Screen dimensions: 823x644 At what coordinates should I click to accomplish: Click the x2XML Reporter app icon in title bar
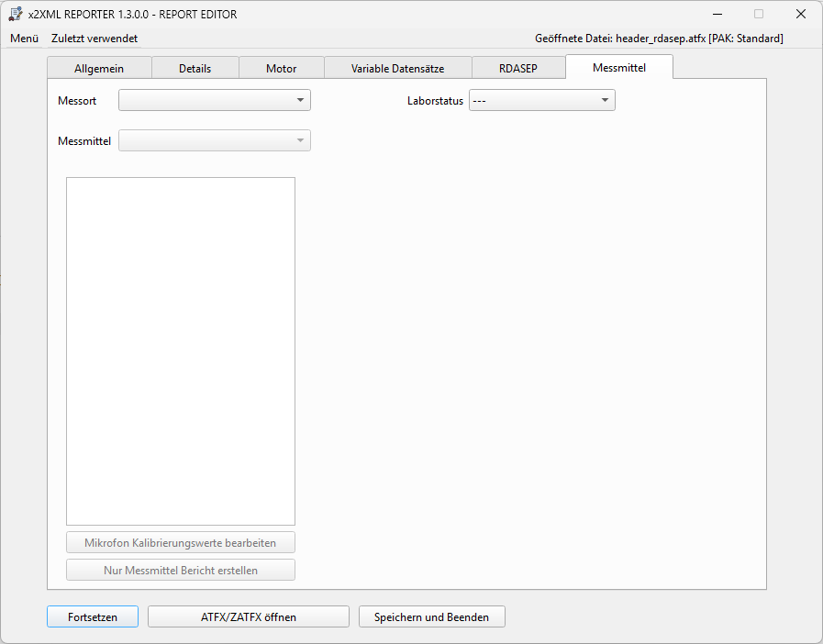tap(16, 14)
